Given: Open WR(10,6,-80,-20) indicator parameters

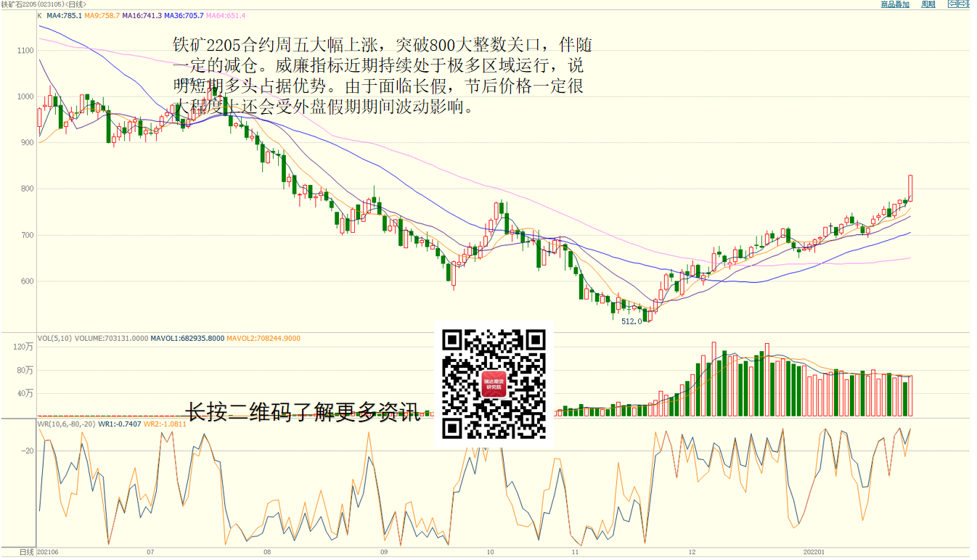Looking at the screenshot, I should pos(66,424).
